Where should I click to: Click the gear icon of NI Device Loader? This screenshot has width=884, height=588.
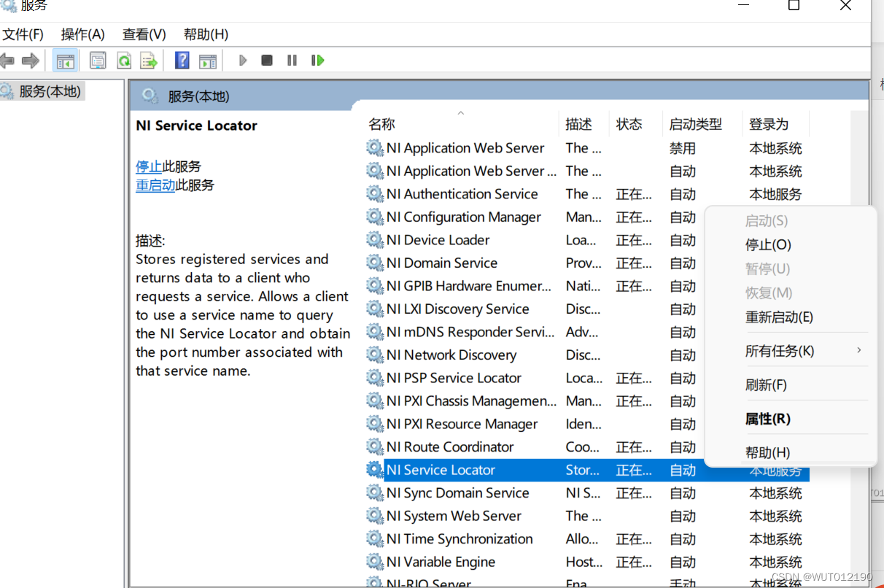(x=375, y=240)
